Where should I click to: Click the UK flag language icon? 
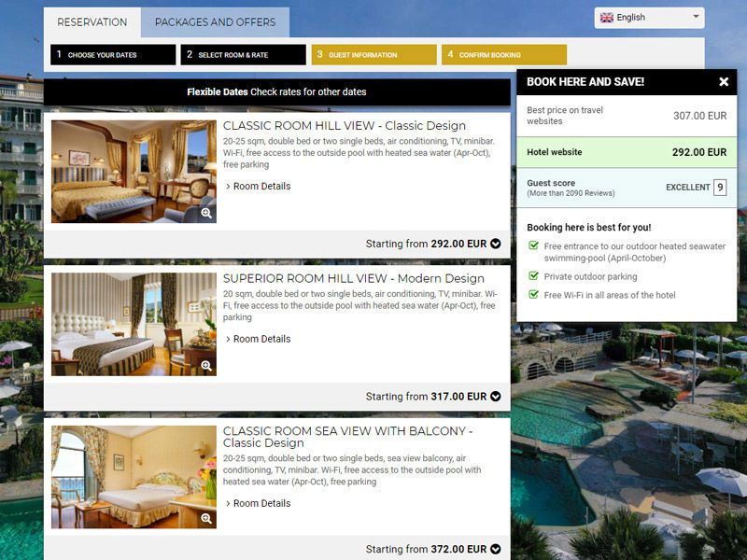click(x=607, y=18)
